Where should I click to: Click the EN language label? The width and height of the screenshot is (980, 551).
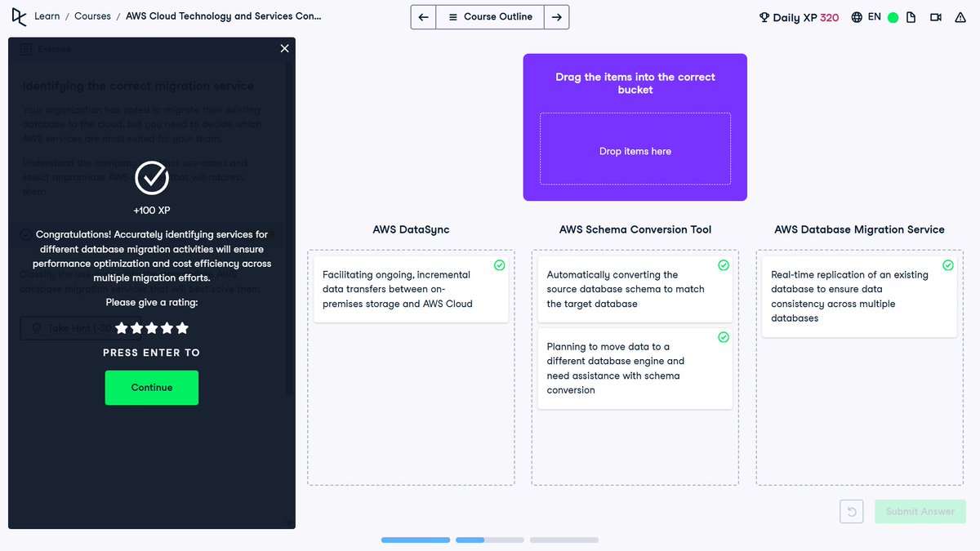[874, 17]
